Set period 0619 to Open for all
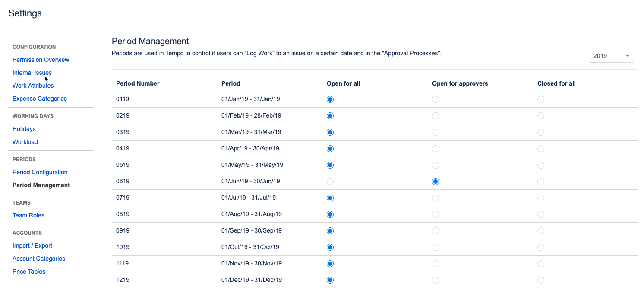The width and height of the screenshot is (644, 294). [330, 181]
